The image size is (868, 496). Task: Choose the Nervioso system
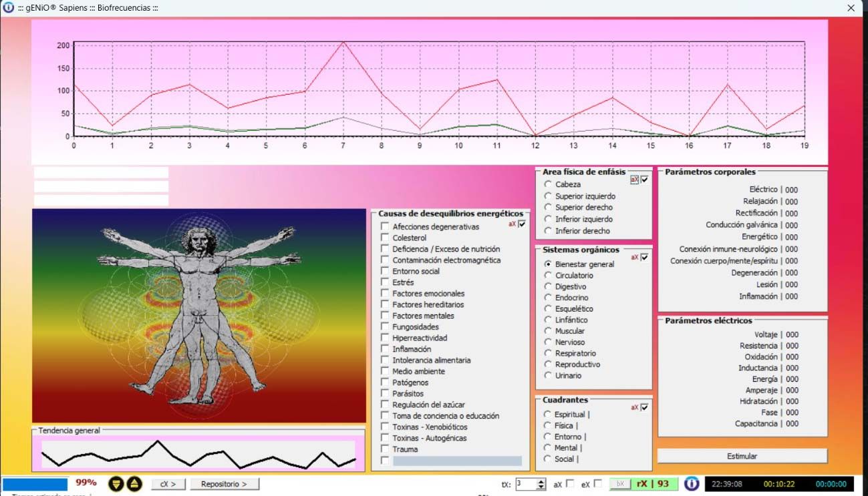coord(548,342)
